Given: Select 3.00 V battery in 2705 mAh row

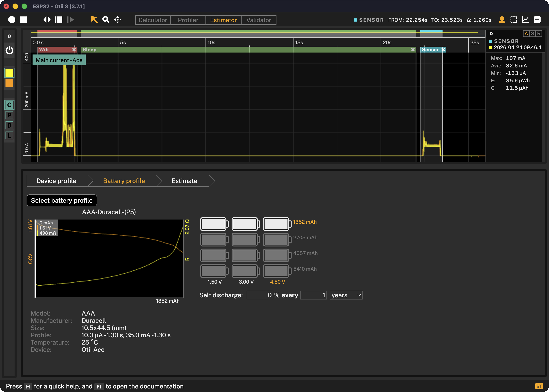Looking at the screenshot, I should click(246, 240).
